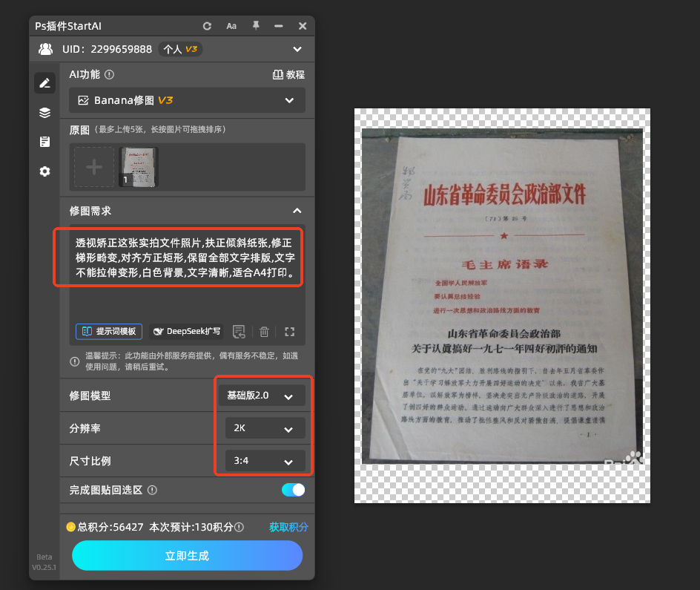Open the 尺寸比例 3:4 dropdown
Viewport: 700px width, 590px height.
click(265, 460)
